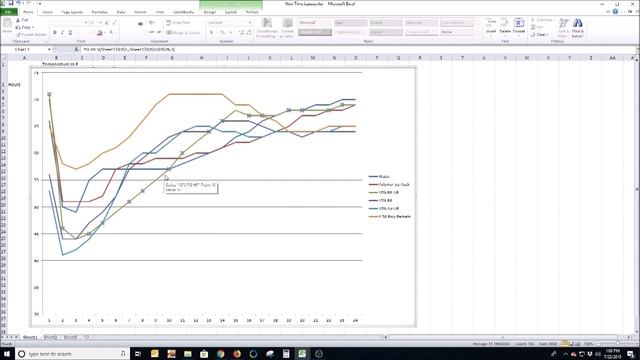Apply the Bad cell style

pyautogui.click(x=350, y=23)
